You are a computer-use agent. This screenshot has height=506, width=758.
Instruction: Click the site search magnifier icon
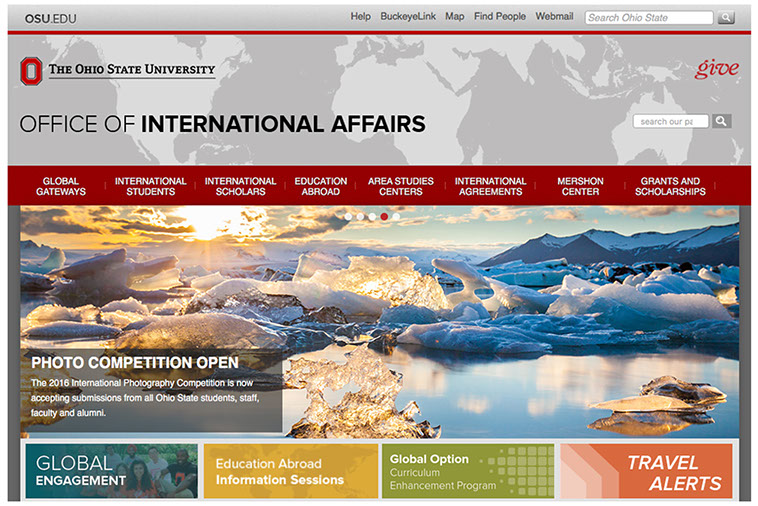coord(721,121)
